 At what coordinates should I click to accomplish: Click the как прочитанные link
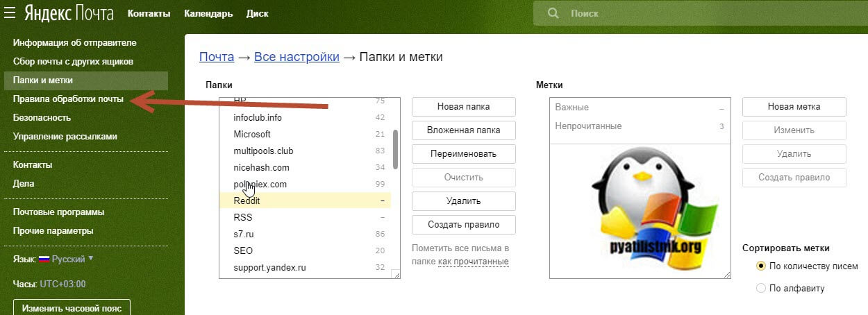[474, 262]
